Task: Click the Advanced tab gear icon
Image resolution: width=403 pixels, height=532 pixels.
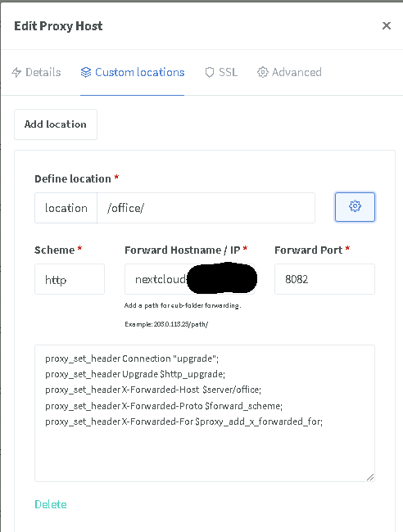Action: pos(262,72)
